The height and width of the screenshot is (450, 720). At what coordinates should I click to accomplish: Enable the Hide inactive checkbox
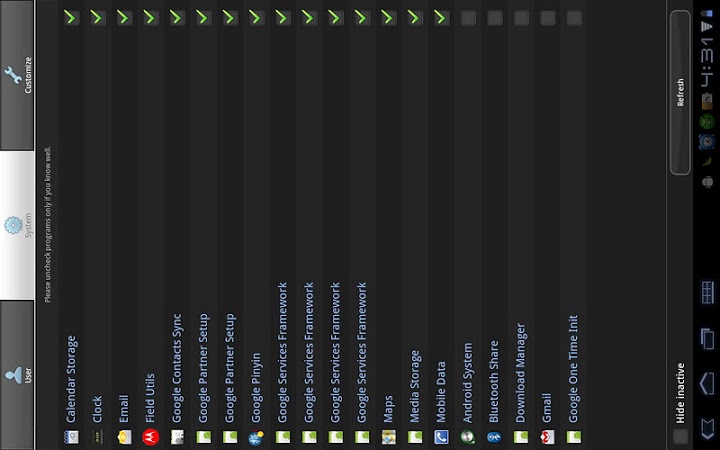(681, 437)
